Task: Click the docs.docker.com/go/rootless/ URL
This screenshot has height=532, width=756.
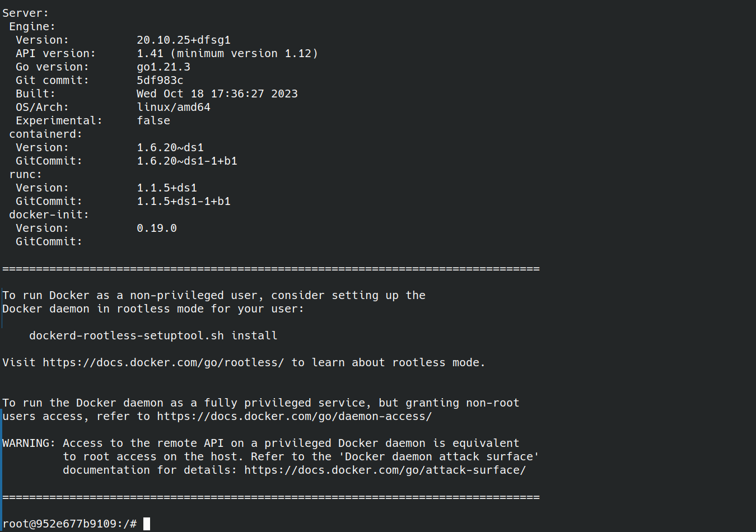Action: pos(164,362)
